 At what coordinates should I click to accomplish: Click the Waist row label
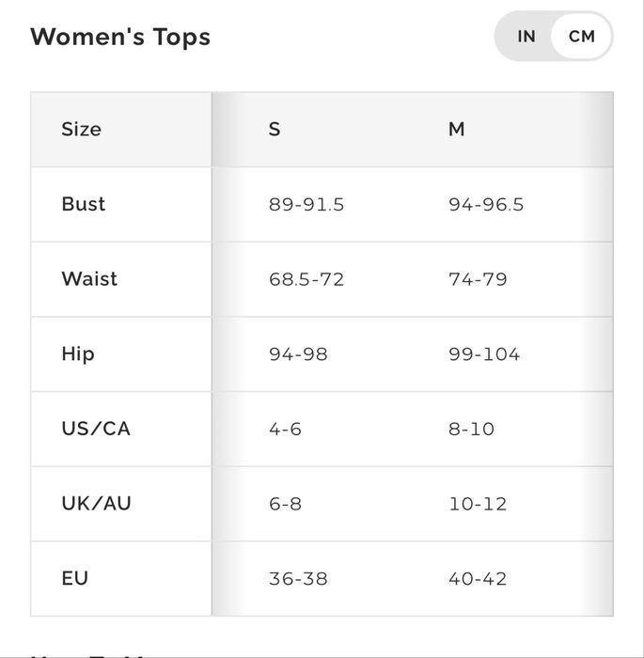point(89,279)
